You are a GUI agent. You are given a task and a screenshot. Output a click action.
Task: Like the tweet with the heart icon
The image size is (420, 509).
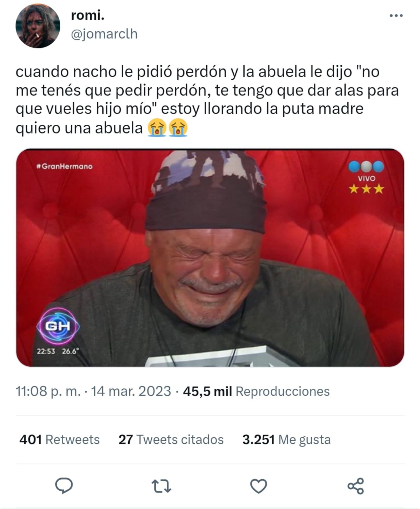click(x=259, y=486)
